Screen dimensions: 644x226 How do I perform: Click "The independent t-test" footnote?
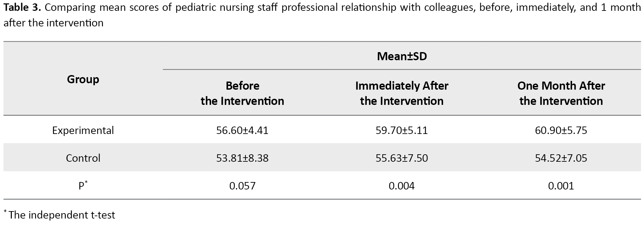(61, 215)
